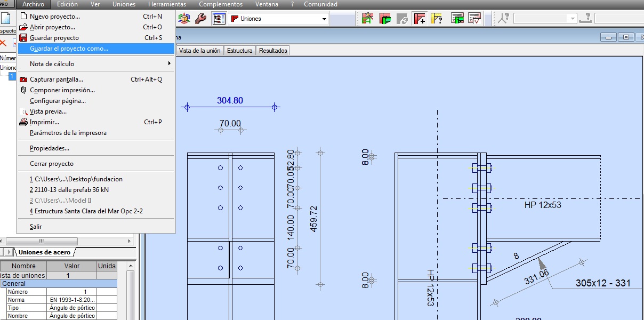
Task: Click the 304.80 dimension in drawing
Action: click(x=230, y=101)
